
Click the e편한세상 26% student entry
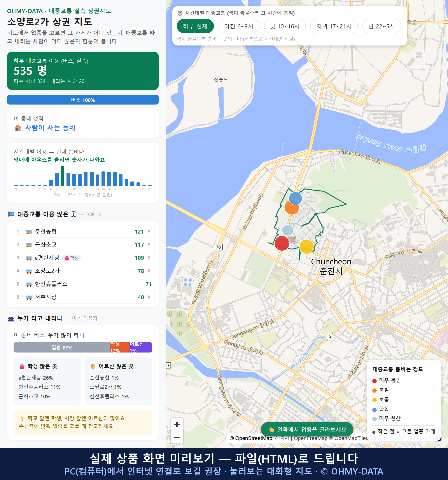click(x=36, y=378)
